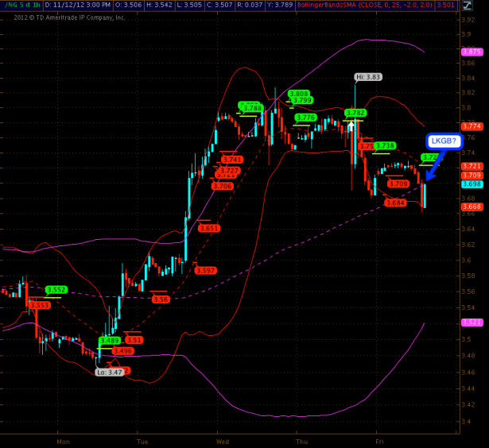Viewport: 489px width, 448px height.
Task: Click the Fri label on the time axis
Action: coord(382,441)
